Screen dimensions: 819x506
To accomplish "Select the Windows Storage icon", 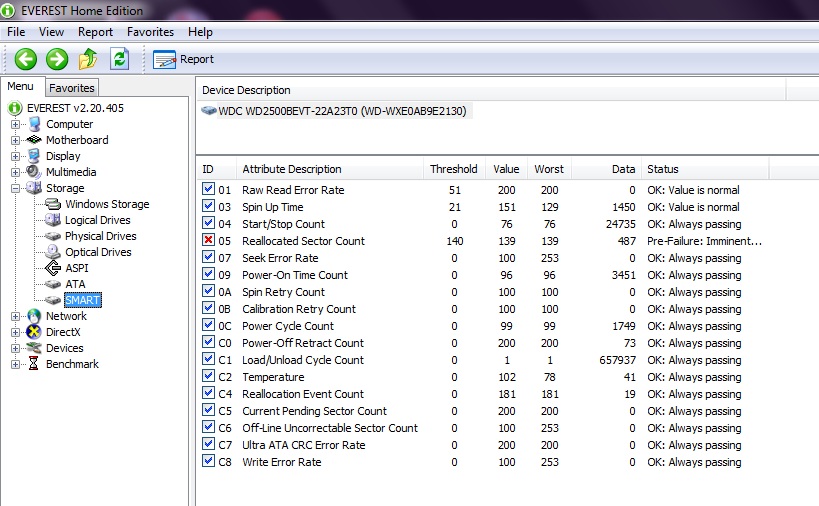I will click(x=53, y=204).
